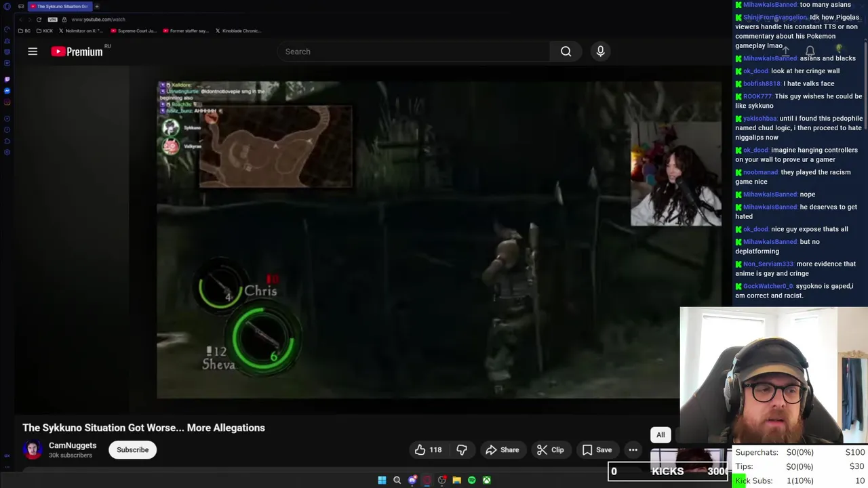Open CamNuggets channel avatar
Viewport: 868px width, 488px height.
(x=32, y=450)
